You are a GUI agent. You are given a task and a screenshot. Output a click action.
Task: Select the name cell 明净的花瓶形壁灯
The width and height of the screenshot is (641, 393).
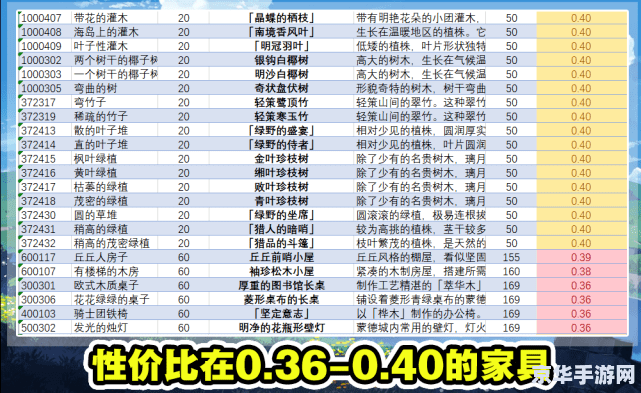281,328
